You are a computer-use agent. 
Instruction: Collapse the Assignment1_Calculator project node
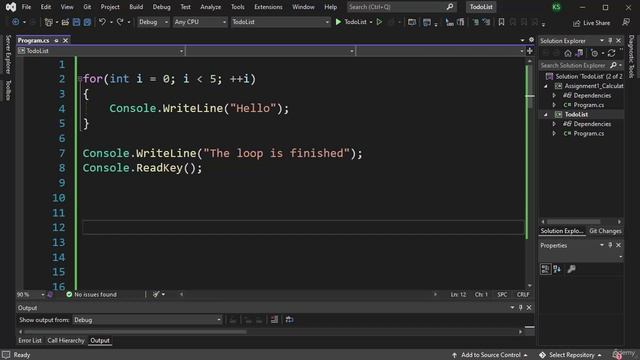click(x=546, y=86)
